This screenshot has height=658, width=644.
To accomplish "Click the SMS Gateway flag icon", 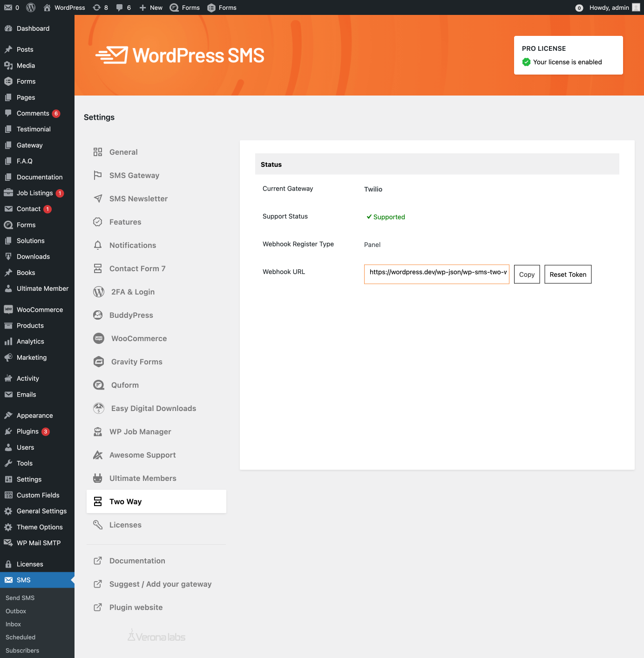I will click(98, 175).
